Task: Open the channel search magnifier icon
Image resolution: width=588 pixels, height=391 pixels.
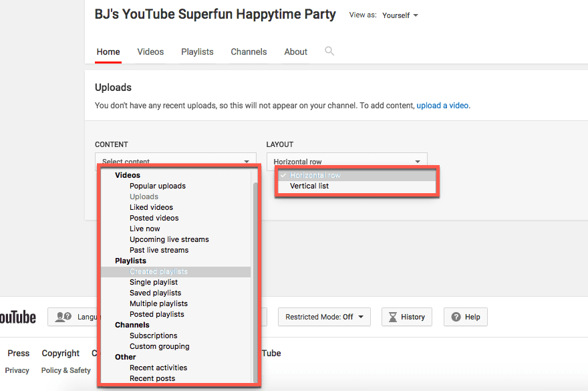Action: pos(329,51)
